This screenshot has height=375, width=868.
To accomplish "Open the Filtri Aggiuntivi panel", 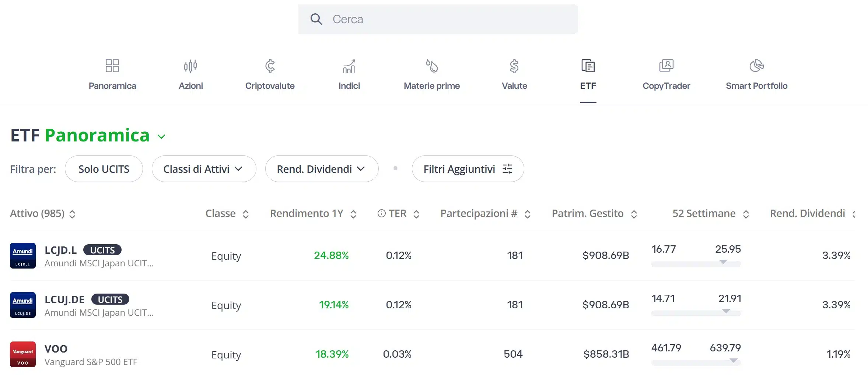I will [x=467, y=169].
